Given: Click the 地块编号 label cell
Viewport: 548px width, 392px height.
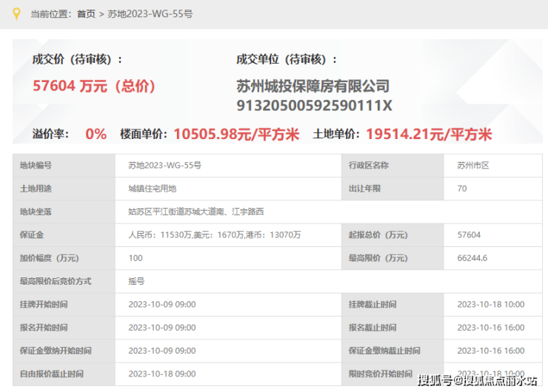Looking at the screenshot, I should pyautogui.click(x=64, y=166).
